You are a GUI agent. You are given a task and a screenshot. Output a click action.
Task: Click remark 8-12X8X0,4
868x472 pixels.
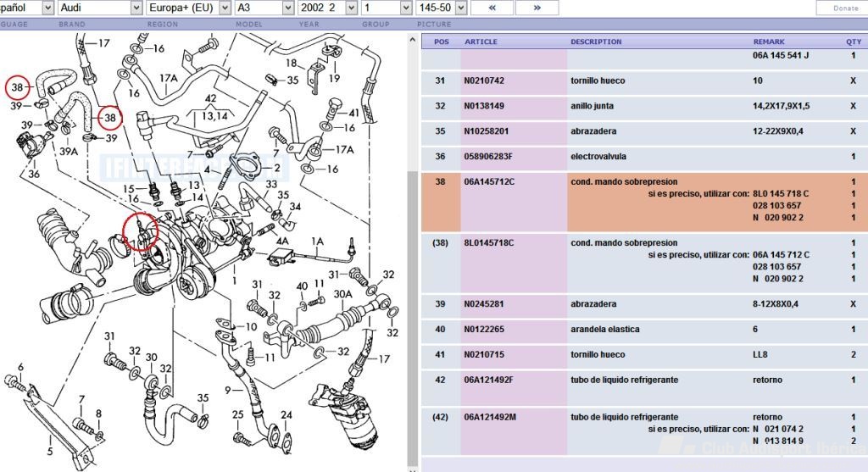click(x=776, y=303)
